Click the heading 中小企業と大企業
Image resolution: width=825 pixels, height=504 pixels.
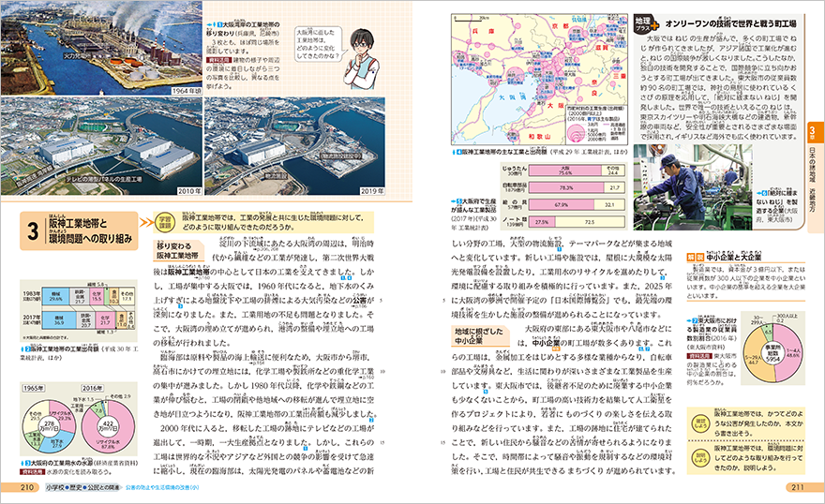733,258
